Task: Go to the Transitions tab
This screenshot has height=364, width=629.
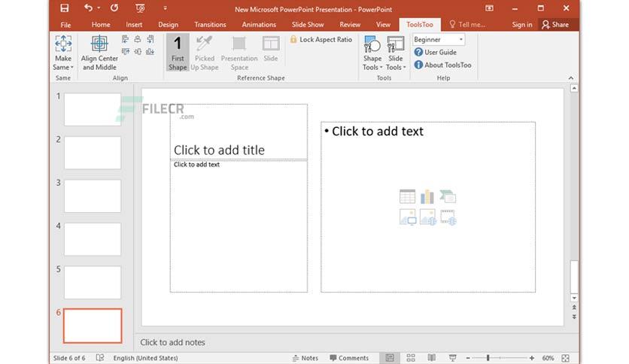Action: point(210,25)
